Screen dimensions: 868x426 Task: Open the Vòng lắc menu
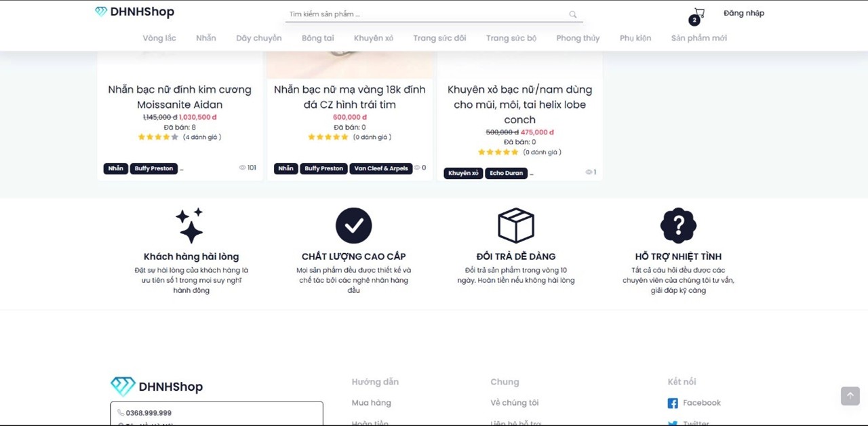[159, 38]
